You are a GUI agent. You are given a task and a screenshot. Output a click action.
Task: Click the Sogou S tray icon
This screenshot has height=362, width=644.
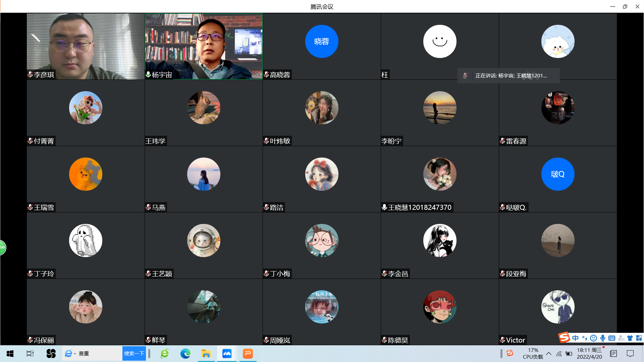tap(510, 353)
